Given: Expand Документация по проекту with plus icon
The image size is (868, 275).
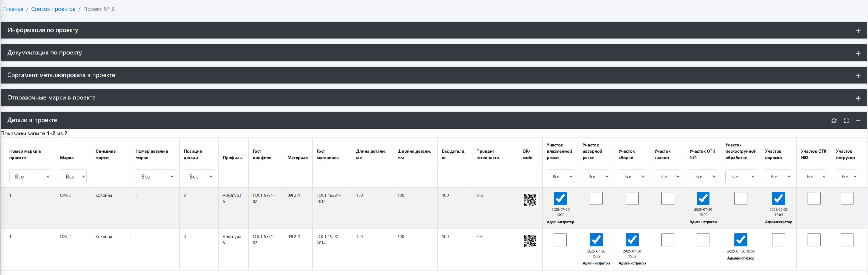Looking at the screenshot, I should pos(858,53).
